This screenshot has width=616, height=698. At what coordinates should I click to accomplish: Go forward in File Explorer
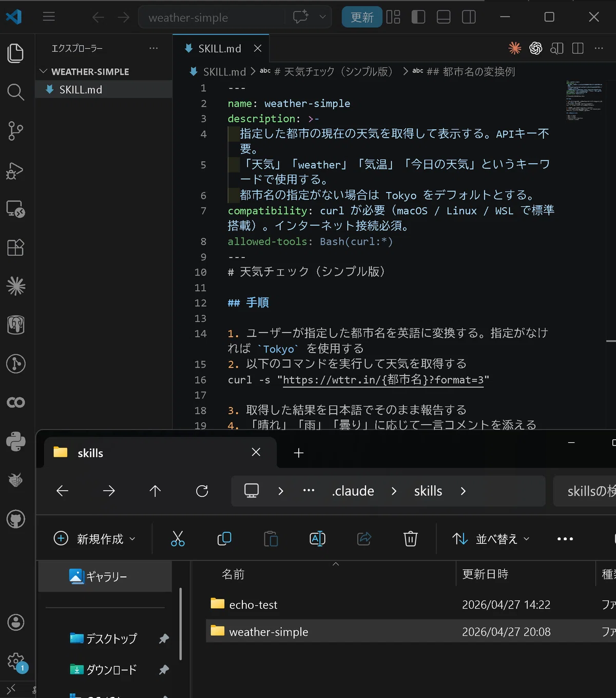(x=109, y=491)
